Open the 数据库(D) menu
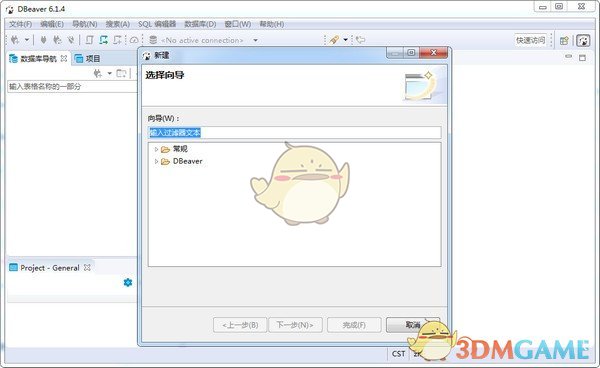 (200, 24)
